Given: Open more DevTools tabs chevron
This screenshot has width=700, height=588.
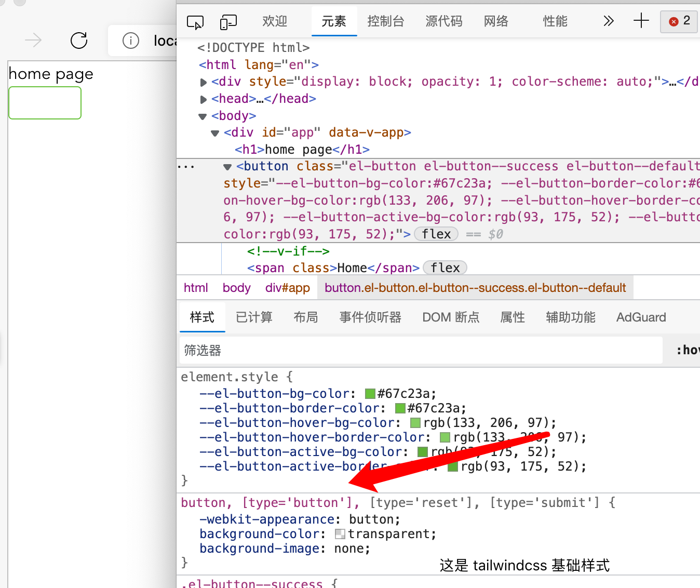Looking at the screenshot, I should (x=608, y=21).
